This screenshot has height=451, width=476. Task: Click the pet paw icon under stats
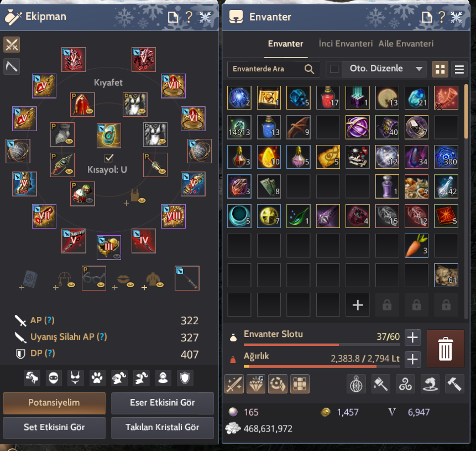point(97,379)
